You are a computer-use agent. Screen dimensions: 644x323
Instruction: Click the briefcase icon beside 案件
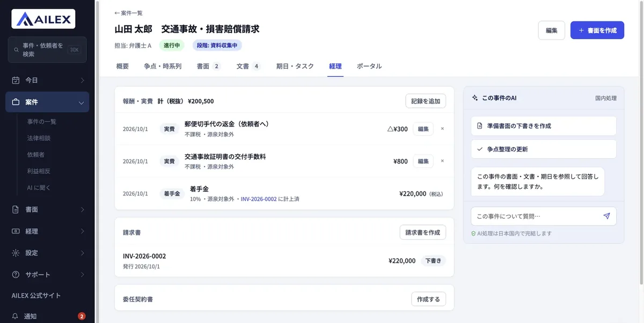click(16, 102)
